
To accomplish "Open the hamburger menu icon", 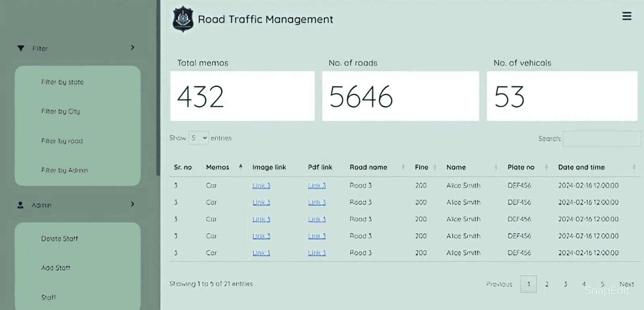I will coord(627,16).
